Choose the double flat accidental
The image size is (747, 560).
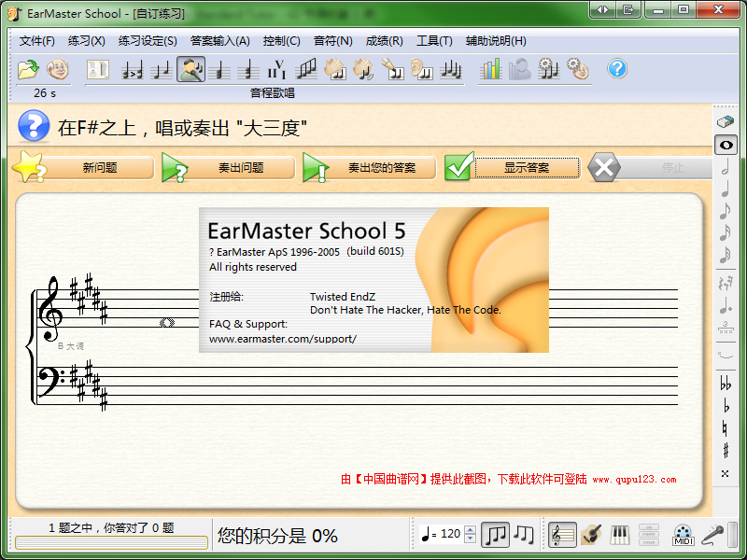point(726,384)
